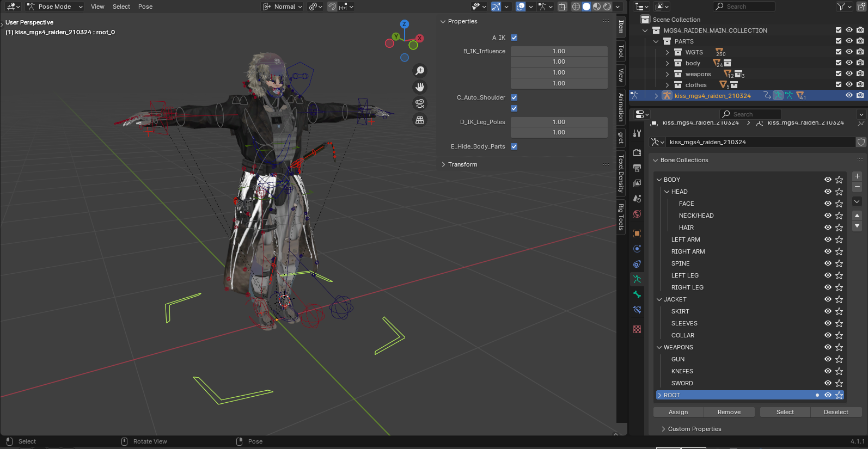Click the zoom magnifier viewport gizmo

coord(420,71)
